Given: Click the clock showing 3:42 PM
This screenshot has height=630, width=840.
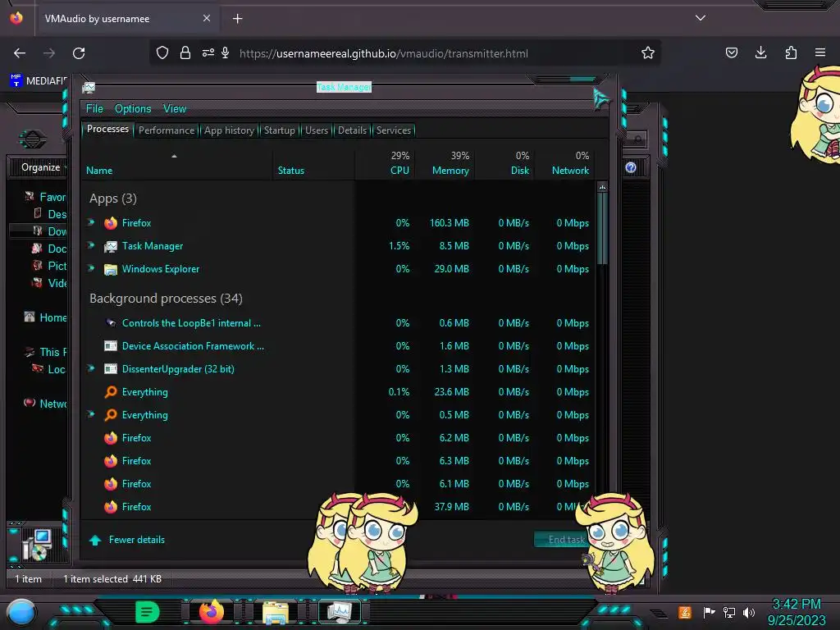Looking at the screenshot, I should coord(796,605).
